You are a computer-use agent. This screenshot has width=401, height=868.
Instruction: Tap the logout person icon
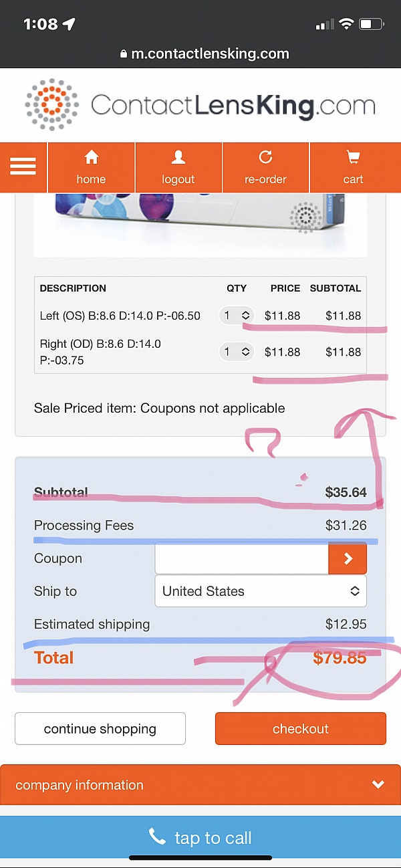pyautogui.click(x=178, y=157)
